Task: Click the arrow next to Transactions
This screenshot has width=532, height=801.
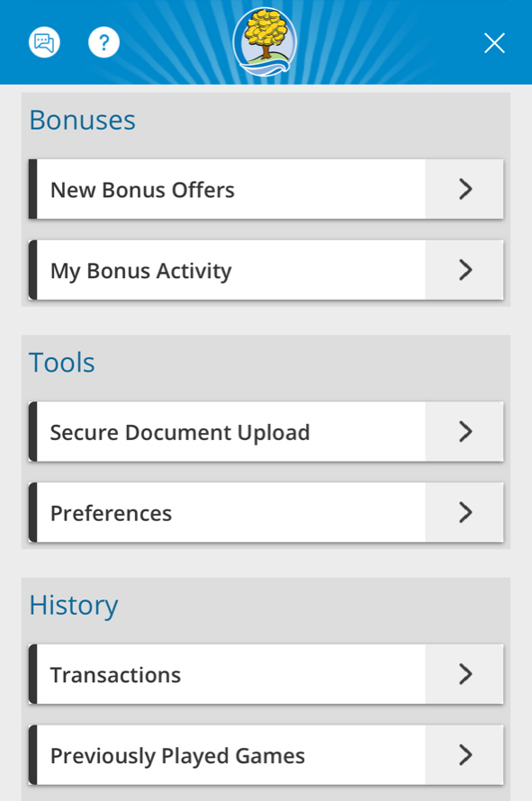Action: point(464,674)
